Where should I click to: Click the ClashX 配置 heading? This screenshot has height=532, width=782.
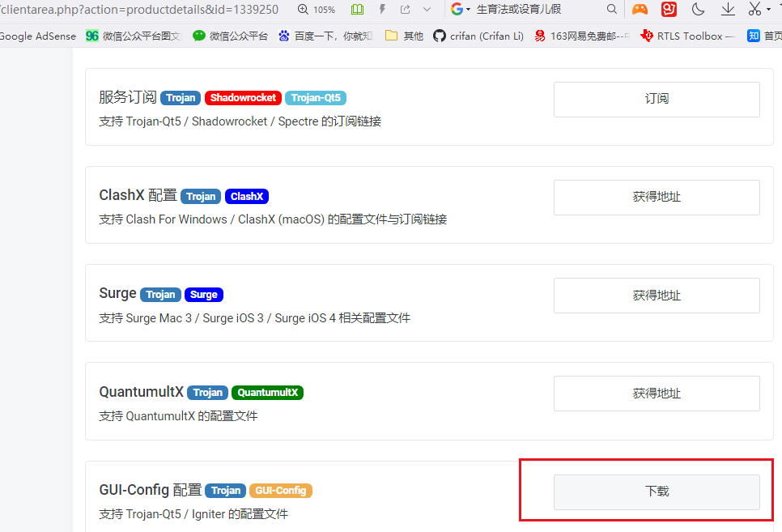tap(138, 195)
